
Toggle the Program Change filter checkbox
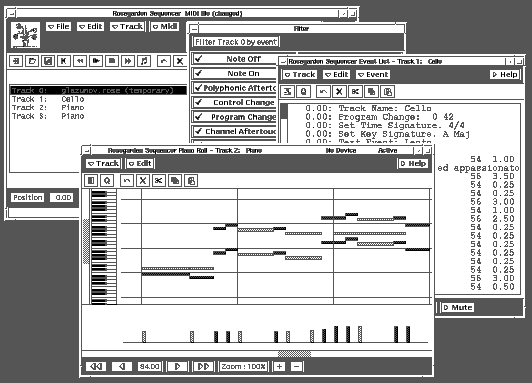tap(235, 117)
